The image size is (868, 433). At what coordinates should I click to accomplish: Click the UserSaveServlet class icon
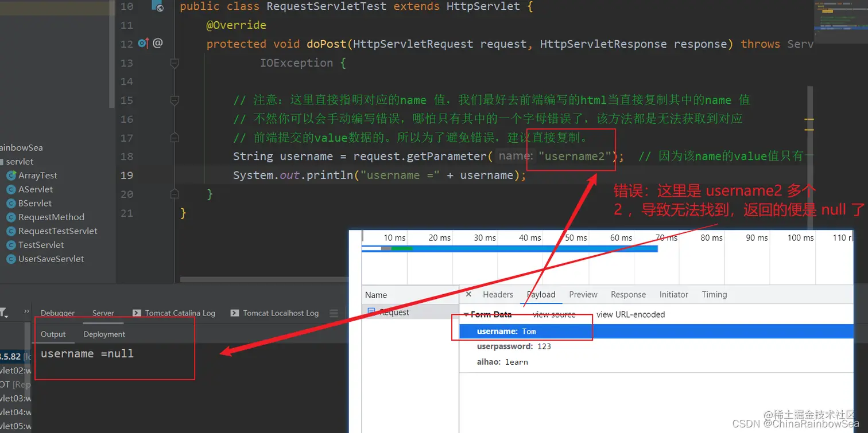click(10, 259)
